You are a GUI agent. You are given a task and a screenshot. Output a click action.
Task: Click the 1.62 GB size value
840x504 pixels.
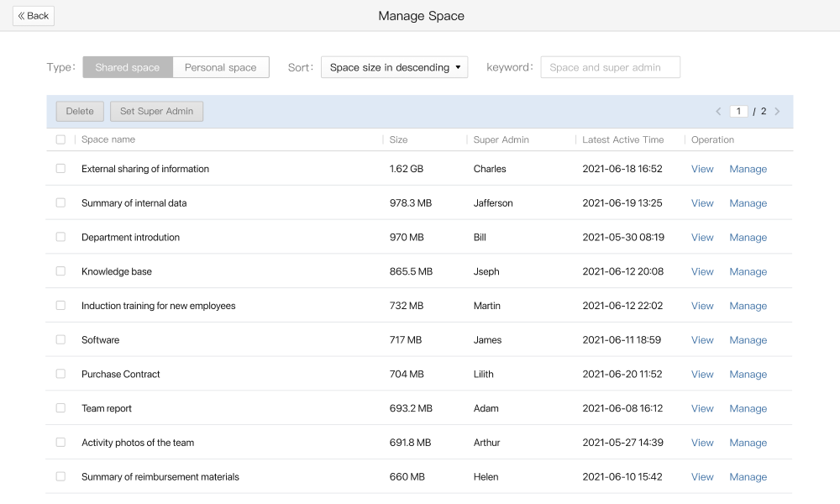click(x=407, y=169)
